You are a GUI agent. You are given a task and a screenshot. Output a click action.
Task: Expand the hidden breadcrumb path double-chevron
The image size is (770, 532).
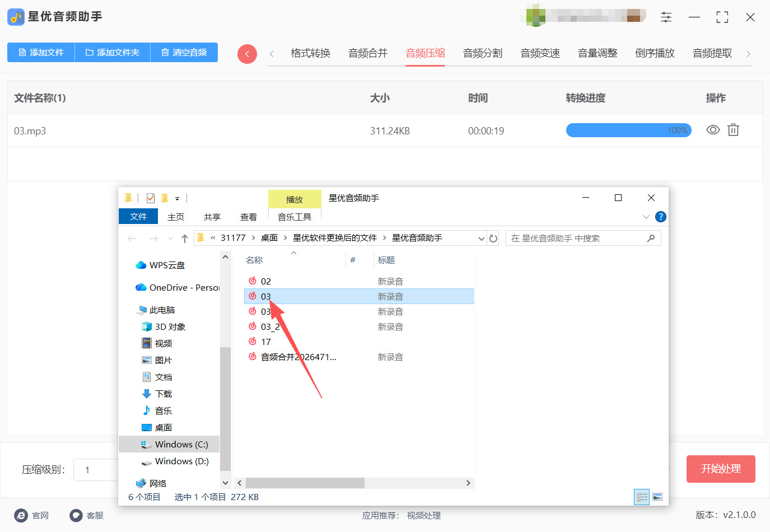(213, 238)
